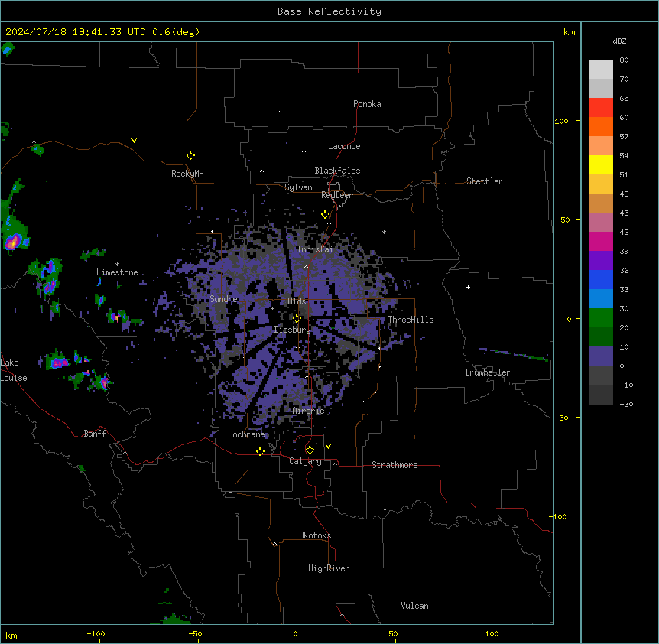The height and width of the screenshot is (644, 659).
Task: Click the 80 value on the dBZ scale
Action: [624, 60]
